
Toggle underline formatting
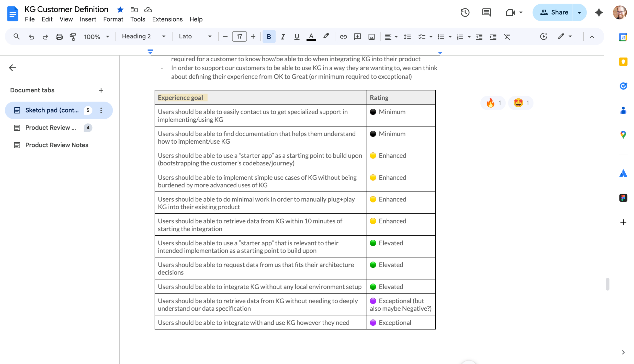297,37
